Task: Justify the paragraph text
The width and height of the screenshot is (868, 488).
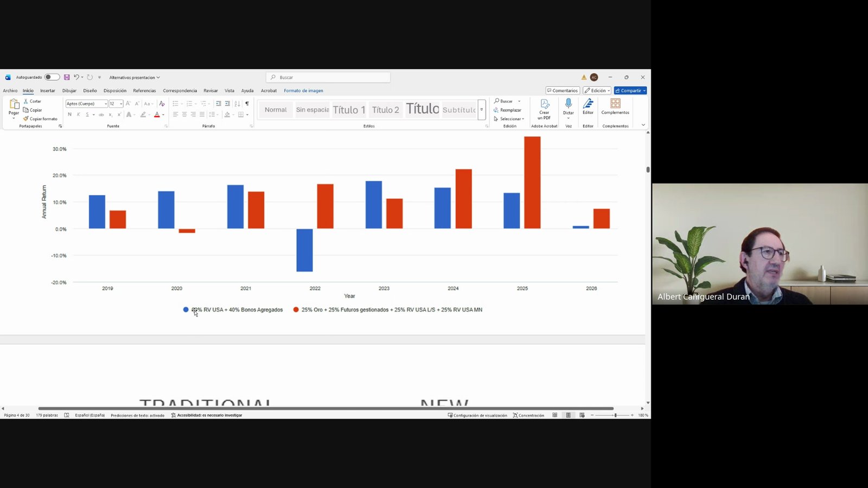Action: tap(202, 115)
